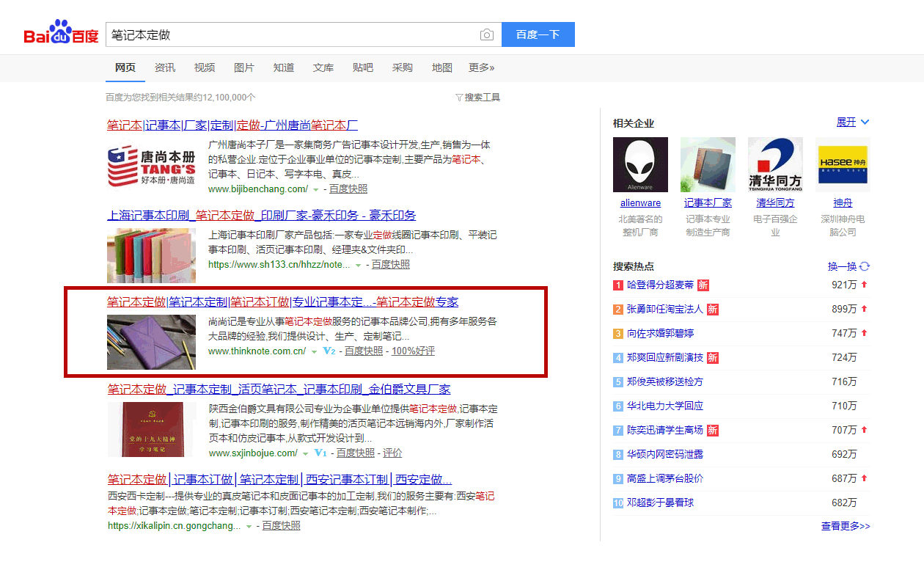924x570 pixels.
Task: Open hot search 华硕内网密码泄露
Action: pyautogui.click(x=665, y=454)
